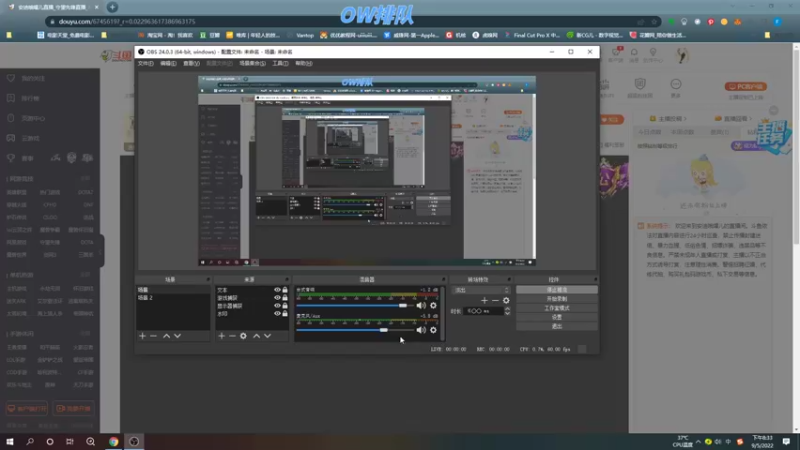This screenshot has height=450, width=800.
Task: Click the Audio Mixer vertical scrollbar
Action: pyautogui.click(x=442, y=313)
